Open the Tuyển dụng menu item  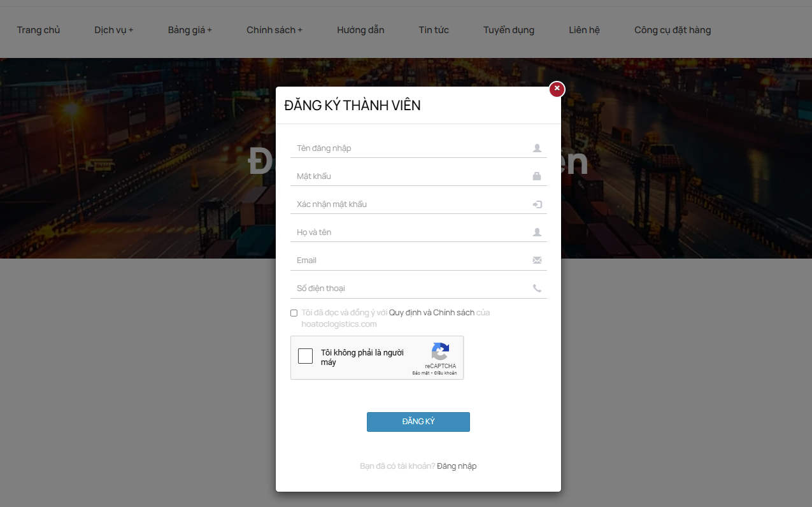pos(508,30)
